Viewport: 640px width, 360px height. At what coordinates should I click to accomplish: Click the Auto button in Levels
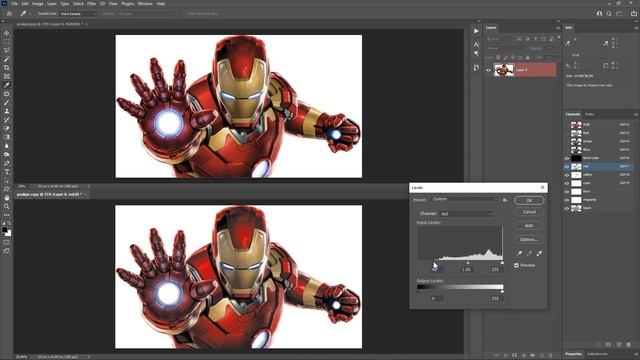pyautogui.click(x=529, y=225)
